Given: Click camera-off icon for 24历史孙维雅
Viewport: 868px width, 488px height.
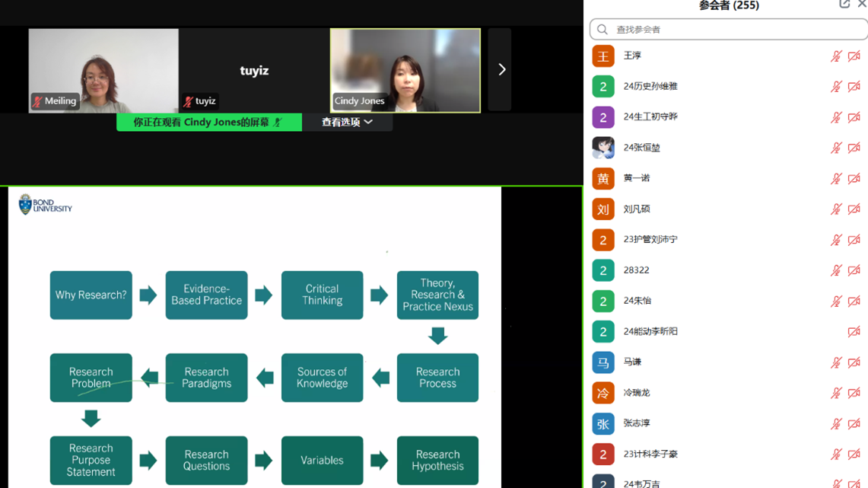Looking at the screenshot, I should point(854,87).
